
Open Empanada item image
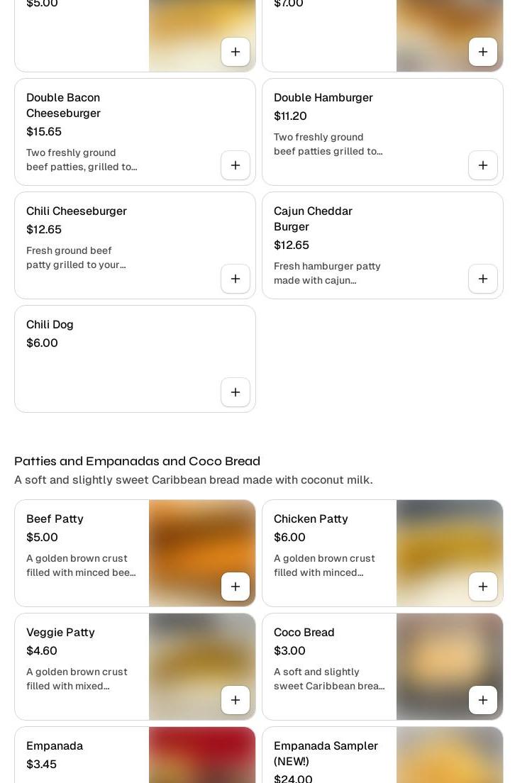coord(202,755)
